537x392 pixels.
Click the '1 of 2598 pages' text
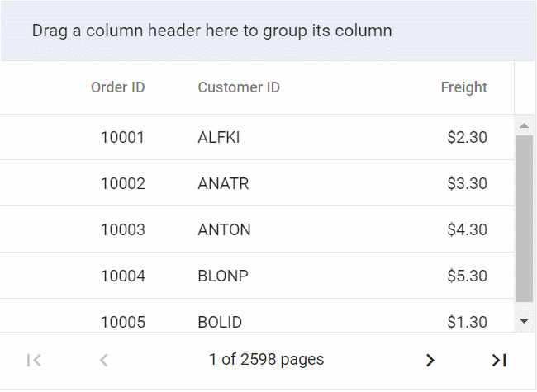(266, 360)
